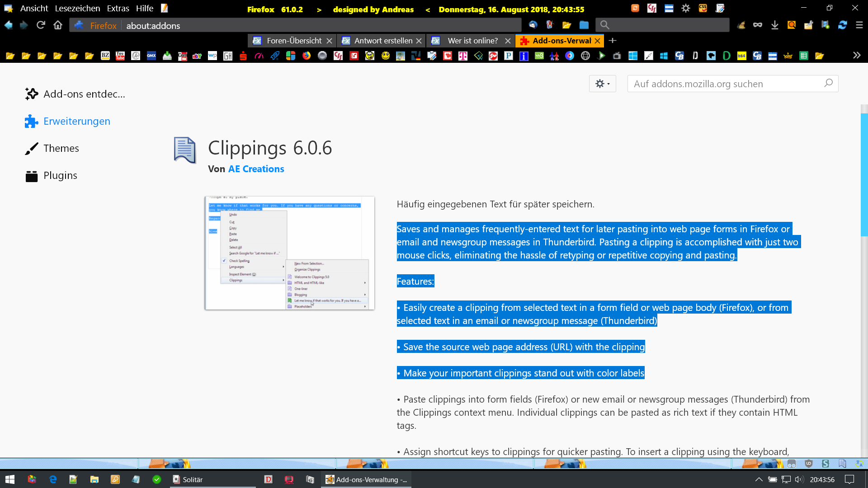Go to the home page icon
Viewport: 868px width, 488px height.
pyautogui.click(x=58, y=25)
